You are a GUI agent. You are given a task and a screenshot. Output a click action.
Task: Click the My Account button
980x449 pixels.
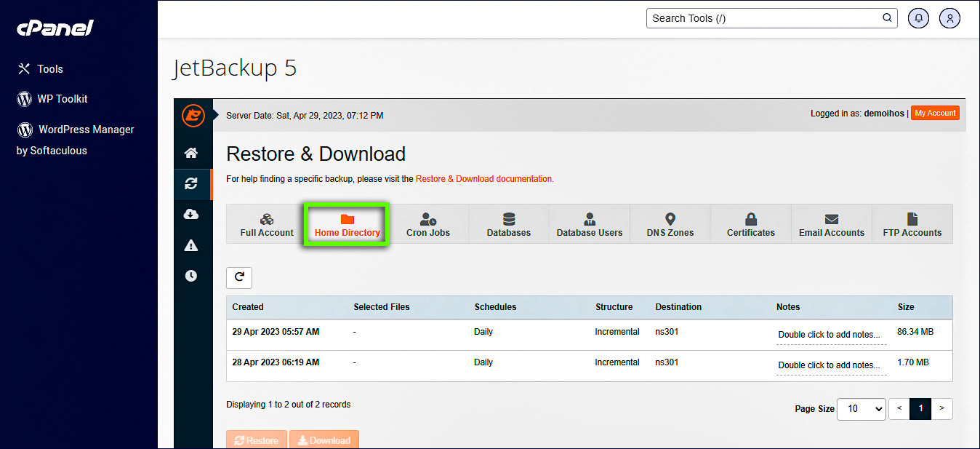(935, 113)
